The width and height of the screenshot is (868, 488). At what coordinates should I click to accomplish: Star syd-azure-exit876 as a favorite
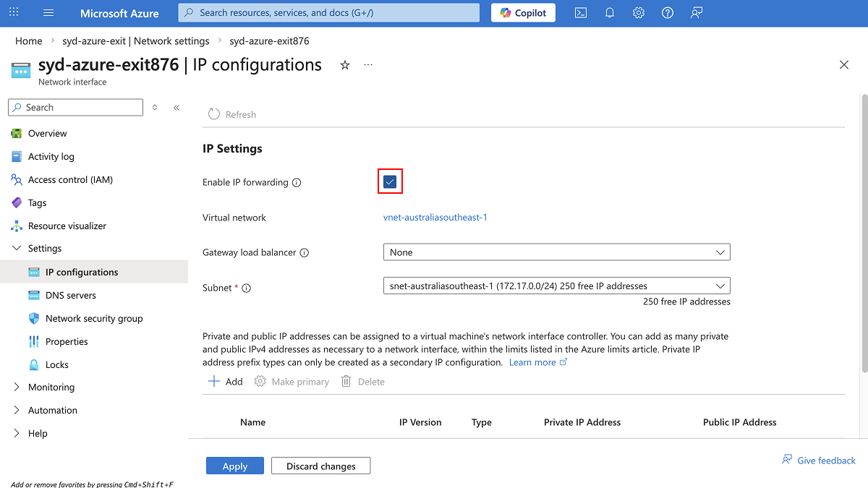coord(344,65)
